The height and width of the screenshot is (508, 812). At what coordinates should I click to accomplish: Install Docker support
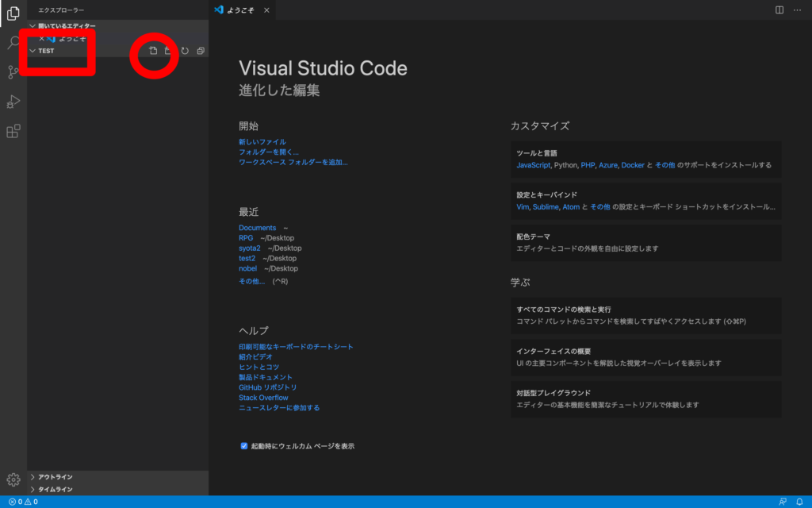click(633, 165)
